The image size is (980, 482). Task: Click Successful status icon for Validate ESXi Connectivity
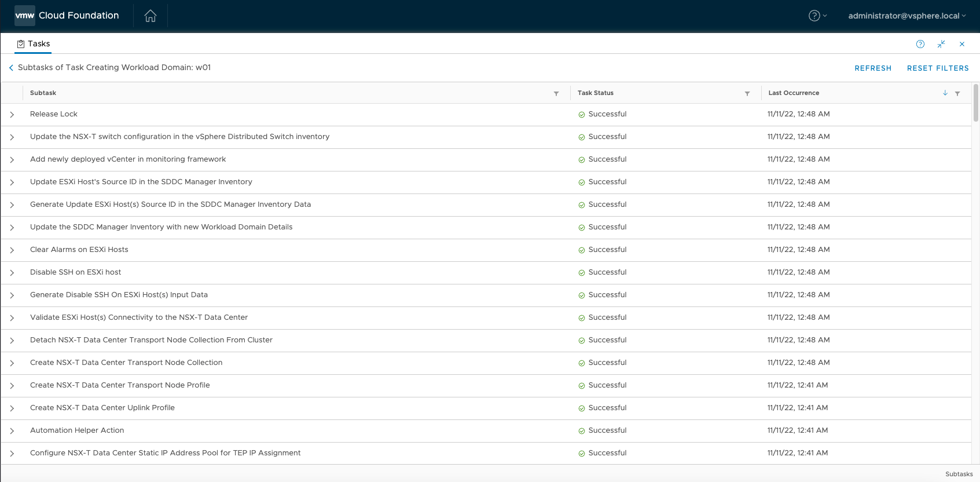point(582,318)
